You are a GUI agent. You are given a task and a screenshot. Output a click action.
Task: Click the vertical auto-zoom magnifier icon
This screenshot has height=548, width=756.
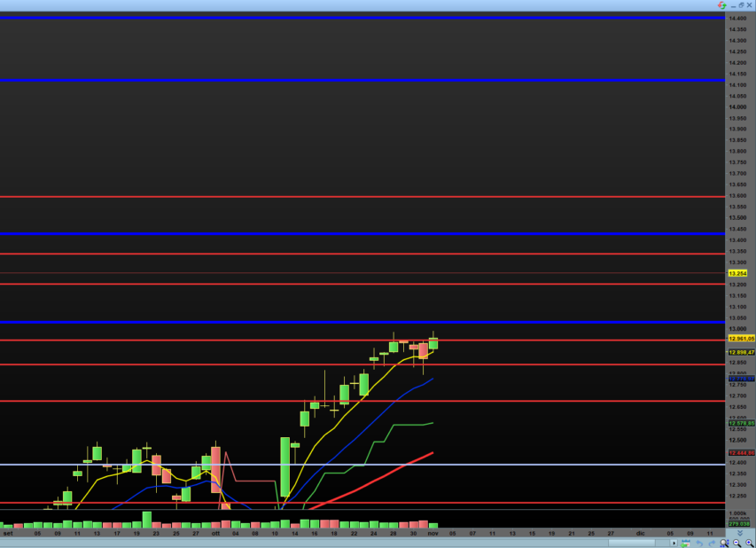click(724, 543)
